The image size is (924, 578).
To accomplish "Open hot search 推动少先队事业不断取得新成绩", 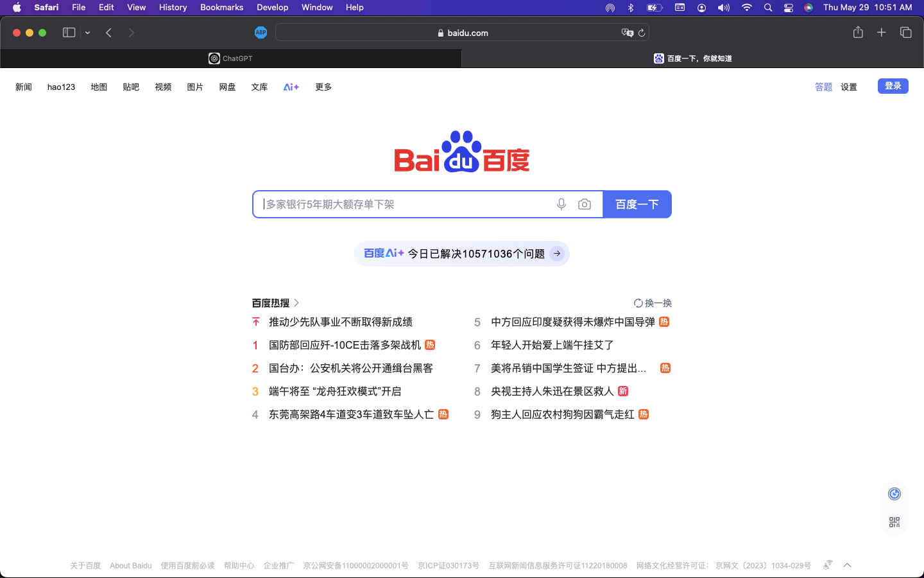I will point(341,322).
